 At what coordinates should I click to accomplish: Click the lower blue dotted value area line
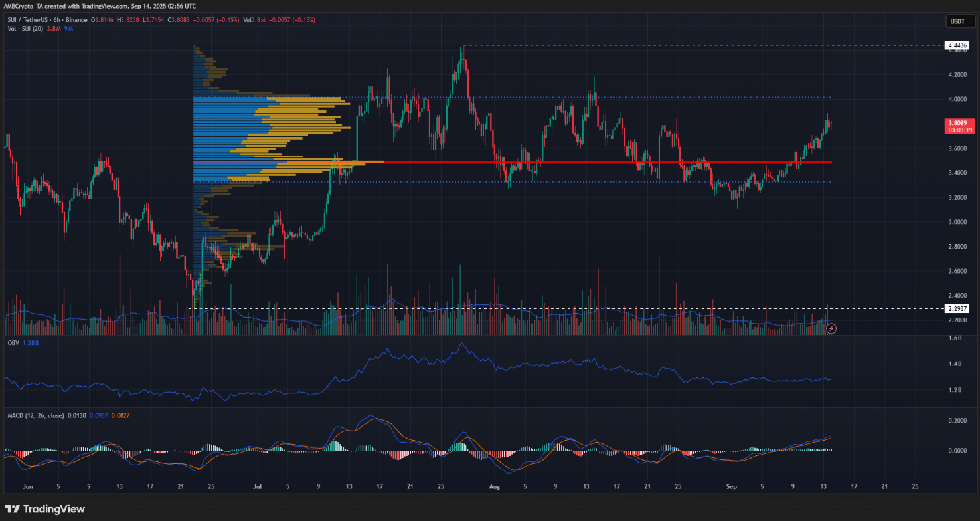pos(598,181)
